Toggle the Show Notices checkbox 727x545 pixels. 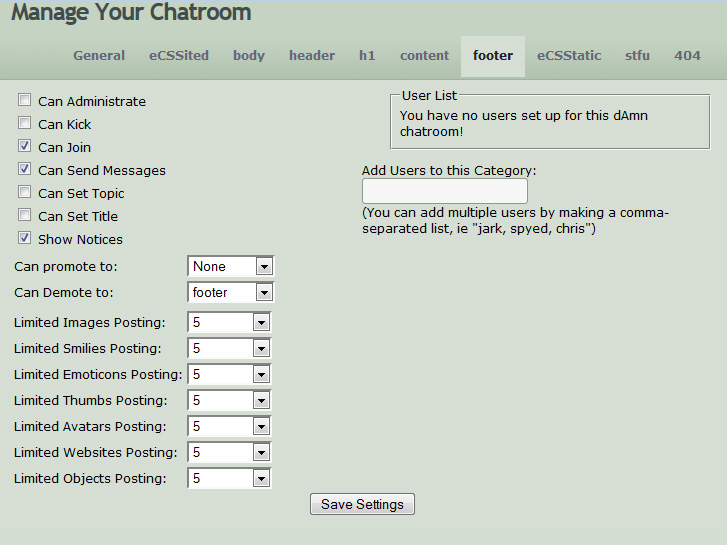[x=25, y=238]
